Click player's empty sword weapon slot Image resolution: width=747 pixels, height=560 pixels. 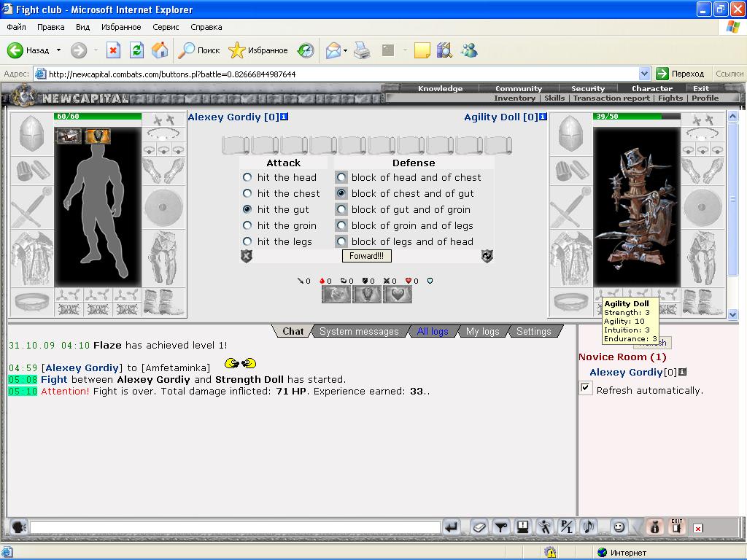coord(32,207)
